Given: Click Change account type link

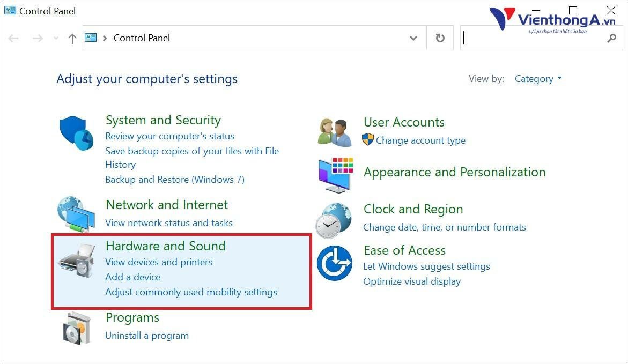Looking at the screenshot, I should pos(420,140).
